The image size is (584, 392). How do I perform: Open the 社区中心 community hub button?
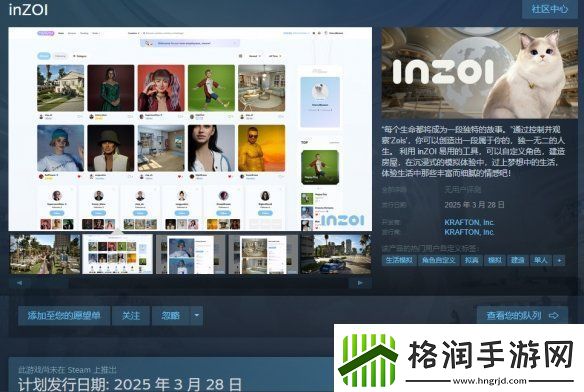click(550, 9)
